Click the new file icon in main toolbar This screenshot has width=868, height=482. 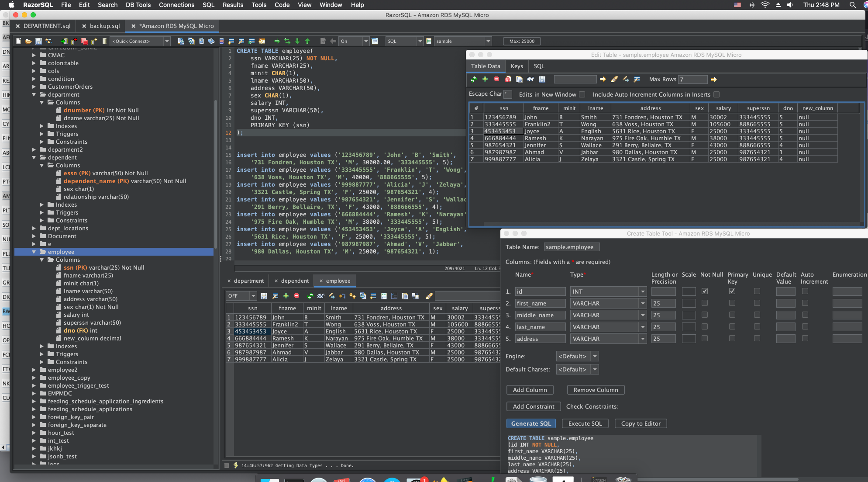(x=18, y=41)
